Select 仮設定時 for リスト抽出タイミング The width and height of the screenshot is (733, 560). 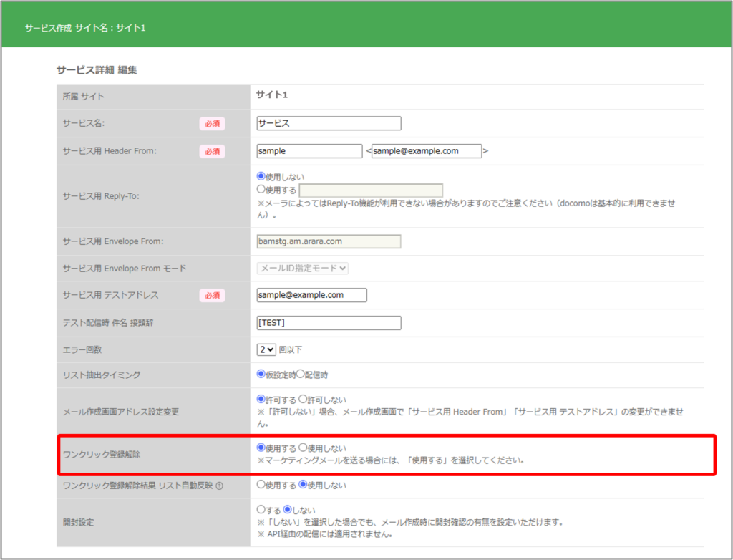click(261, 374)
